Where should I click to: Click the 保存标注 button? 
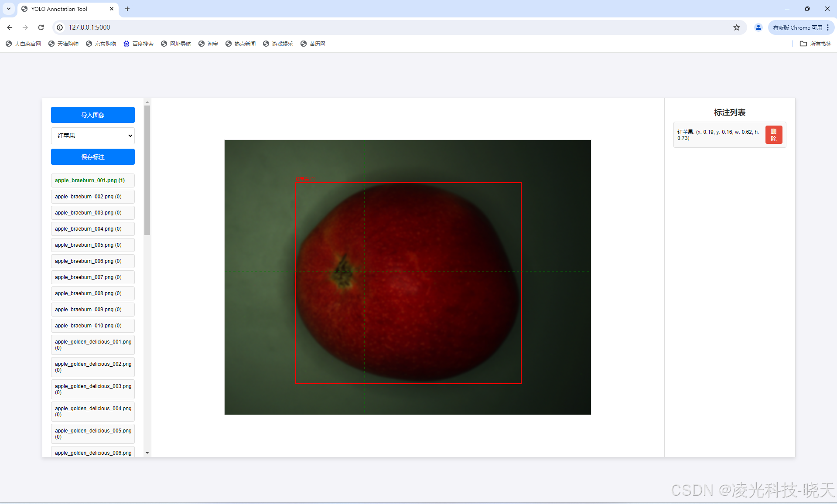click(x=92, y=157)
